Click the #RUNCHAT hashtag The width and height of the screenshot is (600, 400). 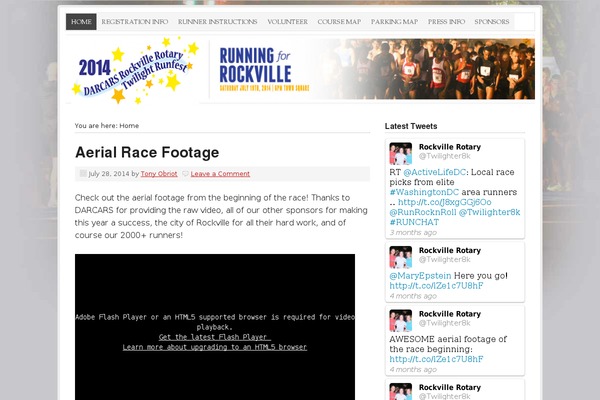414,222
